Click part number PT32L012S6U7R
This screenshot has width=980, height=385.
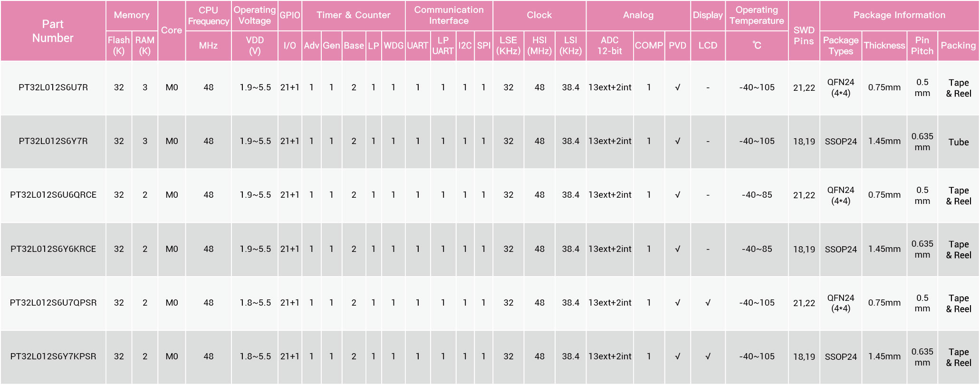pyautogui.click(x=53, y=87)
